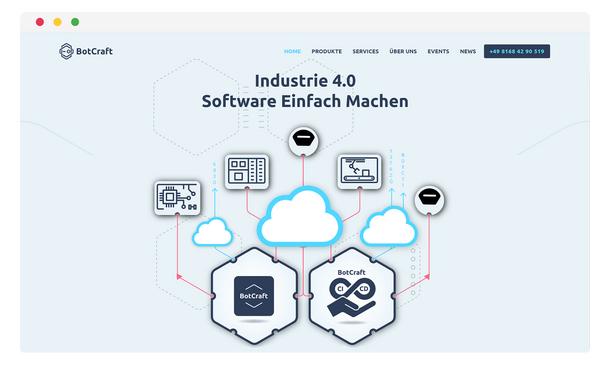610x373 pixels.
Task: Click the CI/CD infinity hand icon
Action: pyautogui.click(x=352, y=298)
